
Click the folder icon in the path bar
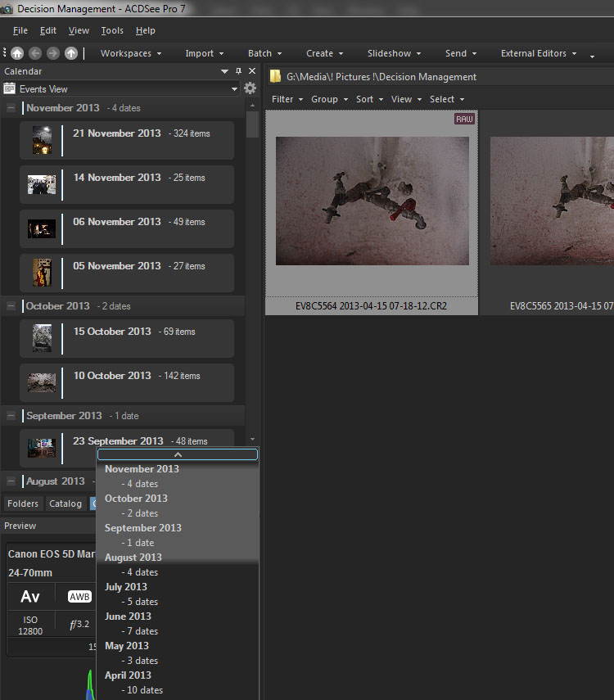tap(276, 77)
